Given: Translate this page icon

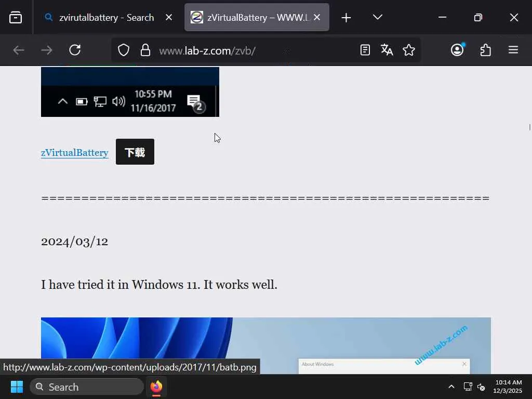Looking at the screenshot, I should pos(387,50).
